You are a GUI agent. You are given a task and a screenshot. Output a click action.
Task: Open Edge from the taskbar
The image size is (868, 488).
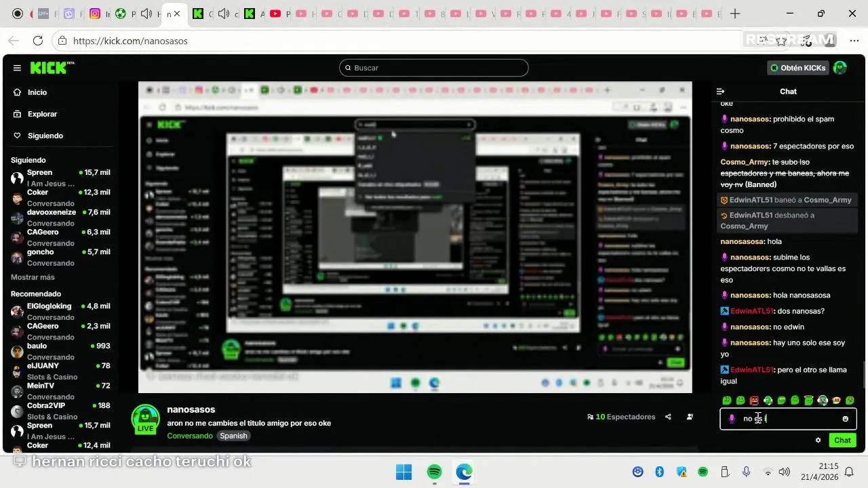465,472
